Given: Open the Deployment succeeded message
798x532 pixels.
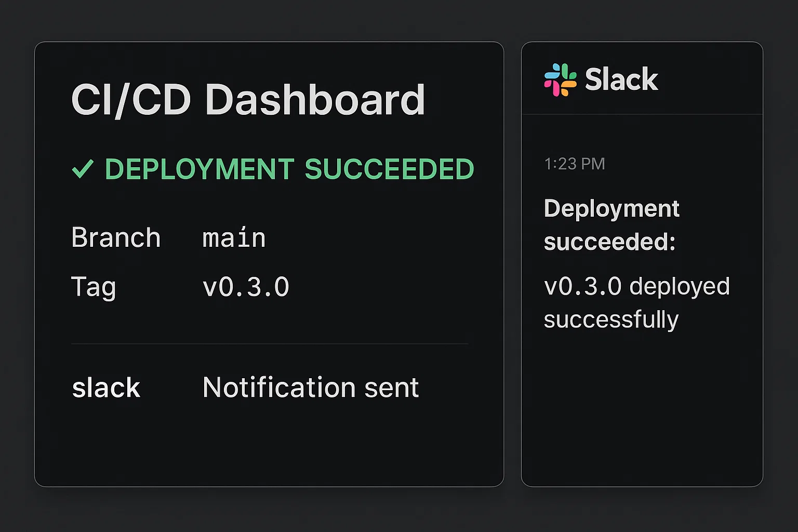Looking at the screenshot, I should (611, 224).
